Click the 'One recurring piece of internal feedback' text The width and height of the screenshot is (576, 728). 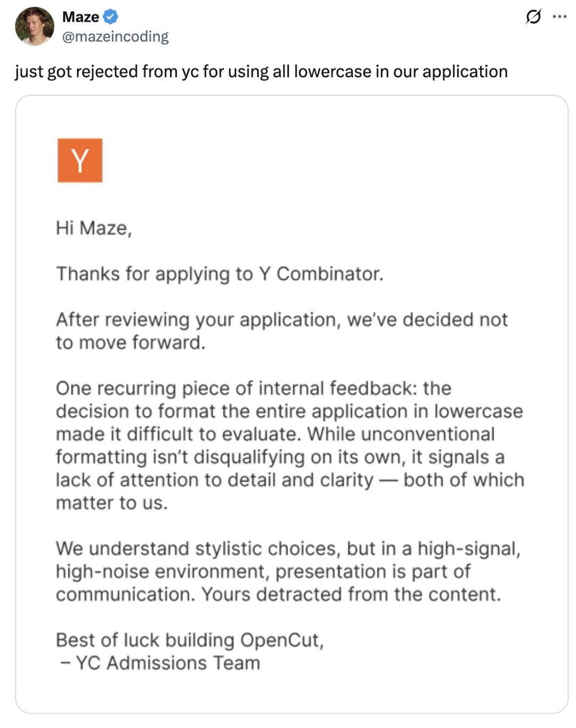coord(253,388)
